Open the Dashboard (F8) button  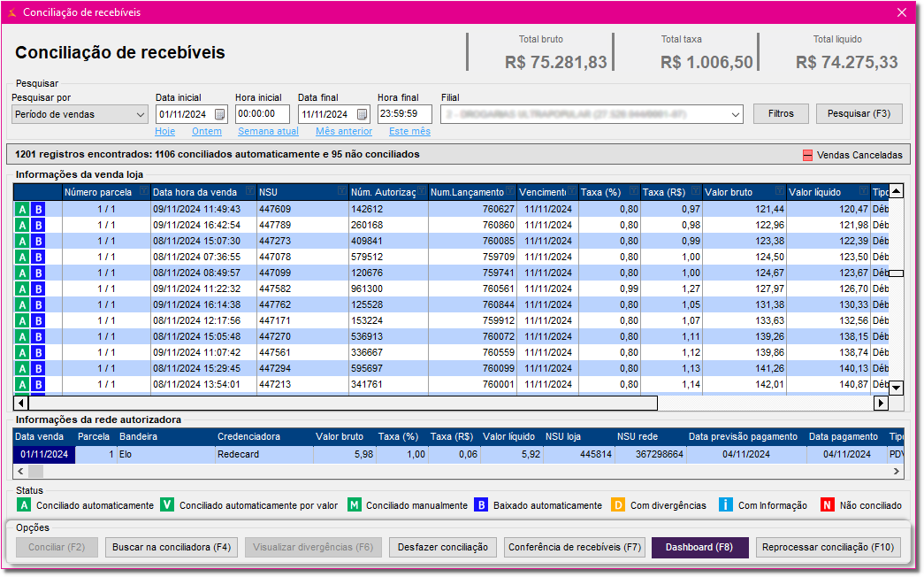coord(699,547)
